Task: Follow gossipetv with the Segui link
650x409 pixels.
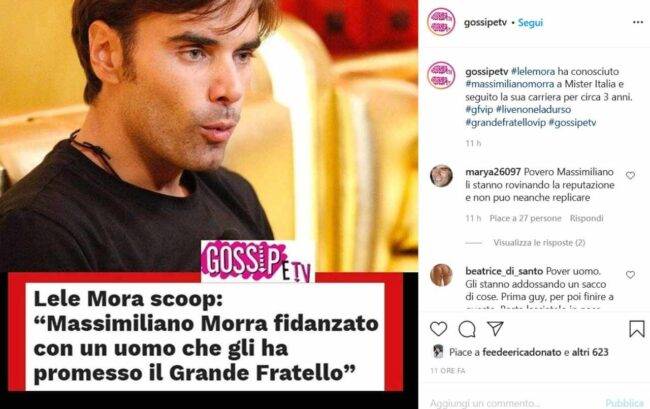Action: click(x=530, y=23)
